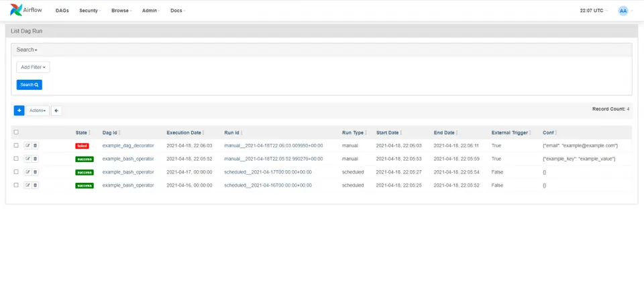Open example_bash_operator link in manual run row
The height and width of the screenshot is (292, 644).
(x=128, y=159)
